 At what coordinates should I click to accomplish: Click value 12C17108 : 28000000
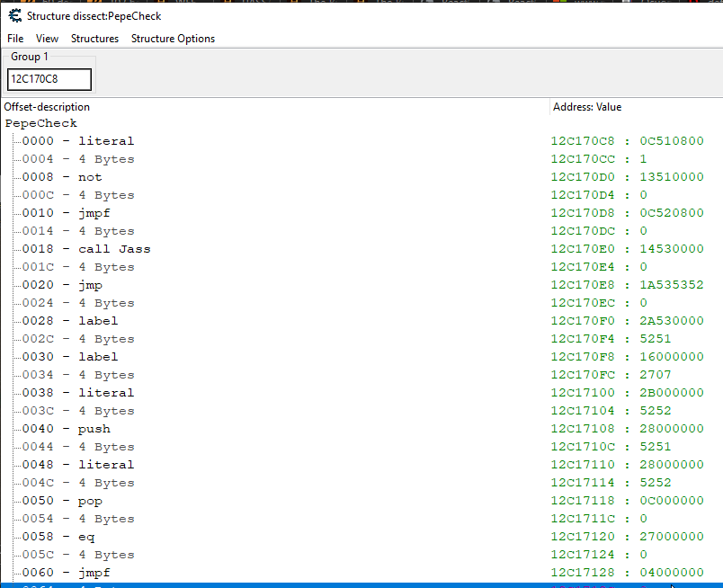[x=627, y=429]
